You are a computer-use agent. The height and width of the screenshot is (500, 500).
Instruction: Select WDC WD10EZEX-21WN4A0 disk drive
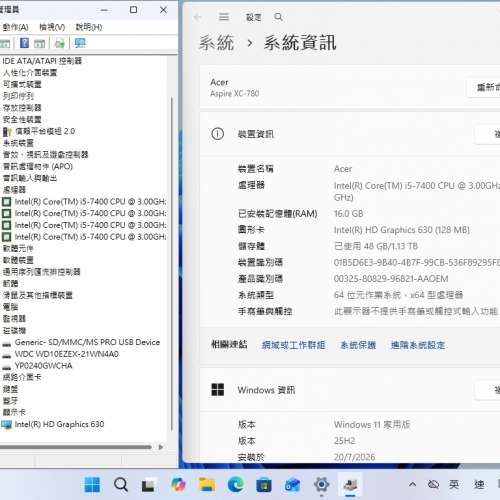point(67,354)
